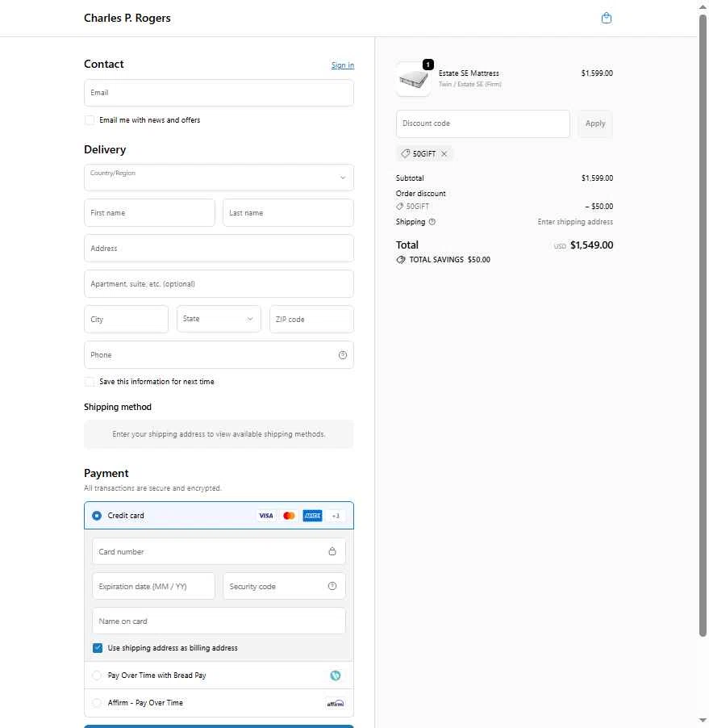The width and height of the screenshot is (709, 728).
Task: Click into the Address field
Action: (x=219, y=249)
